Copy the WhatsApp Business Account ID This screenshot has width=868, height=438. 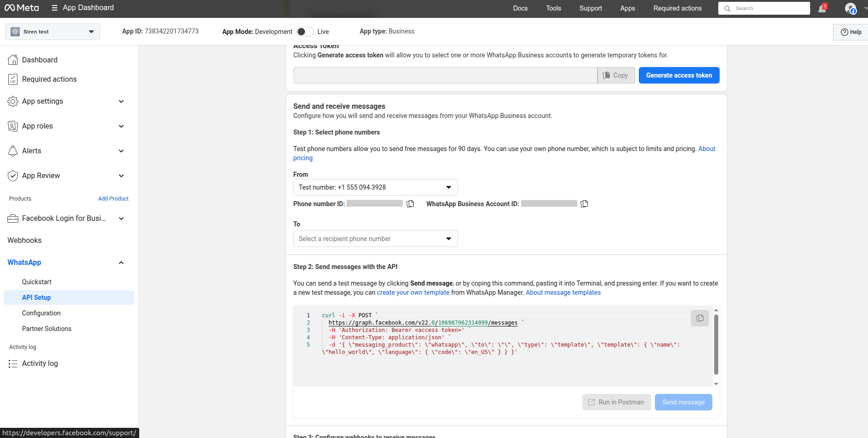[x=584, y=204]
